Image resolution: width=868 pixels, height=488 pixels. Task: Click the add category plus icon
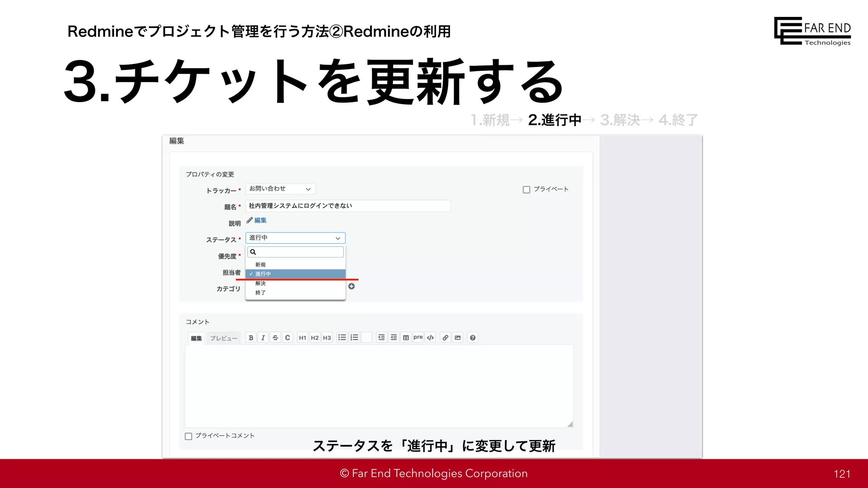351,286
